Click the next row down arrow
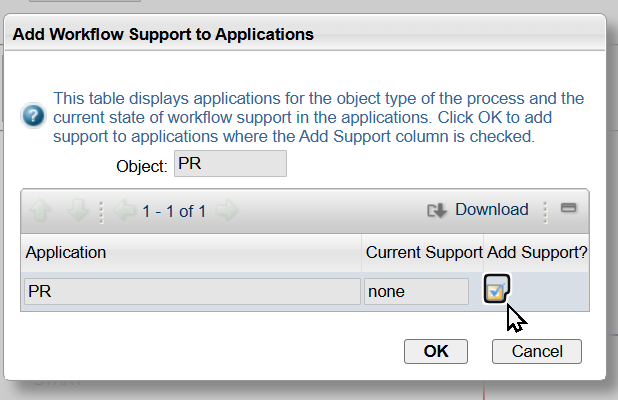This screenshot has height=400, width=618. (x=78, y=211)
